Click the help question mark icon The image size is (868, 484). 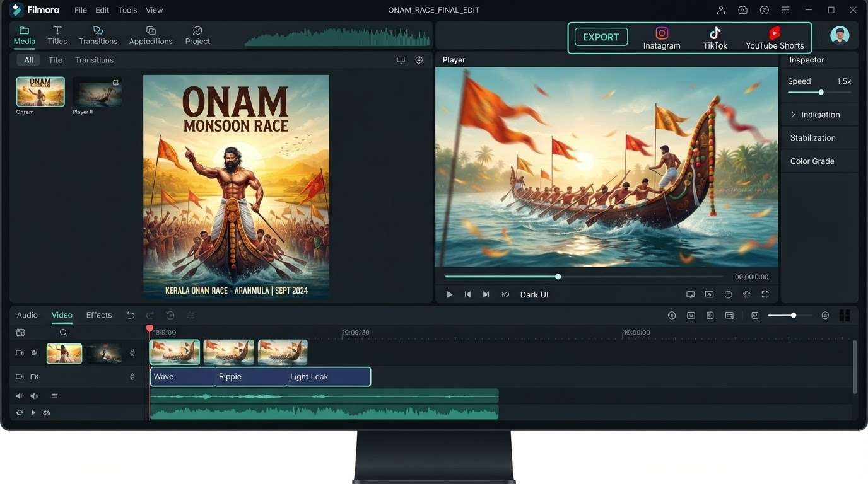pyautogui.click(x=765, y=10)
